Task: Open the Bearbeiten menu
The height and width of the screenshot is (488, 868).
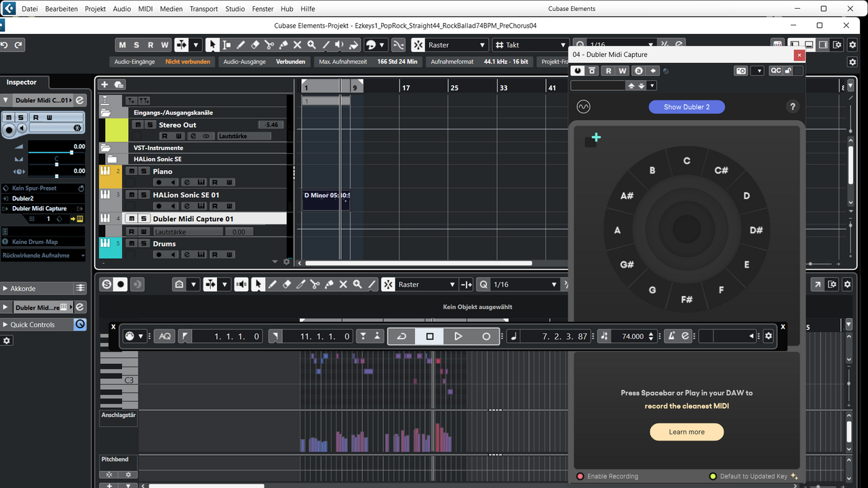Action: pos(61,9)
